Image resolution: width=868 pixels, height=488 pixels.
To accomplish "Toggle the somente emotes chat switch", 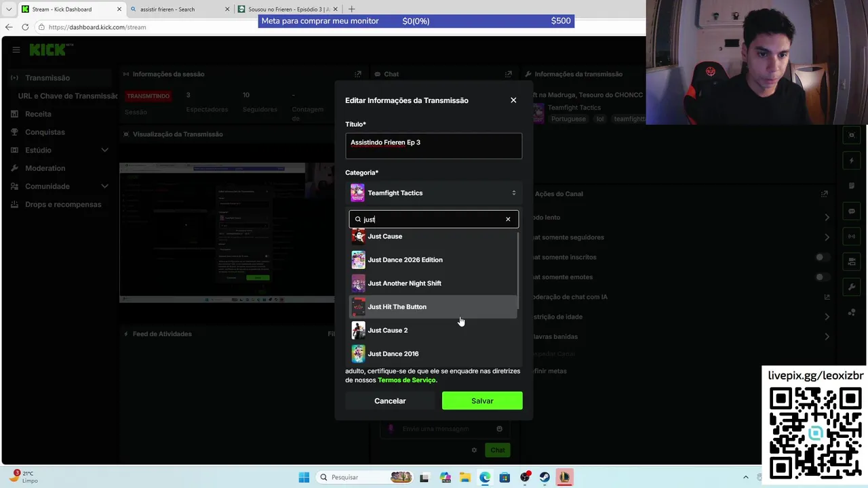I will pos(822,277).
